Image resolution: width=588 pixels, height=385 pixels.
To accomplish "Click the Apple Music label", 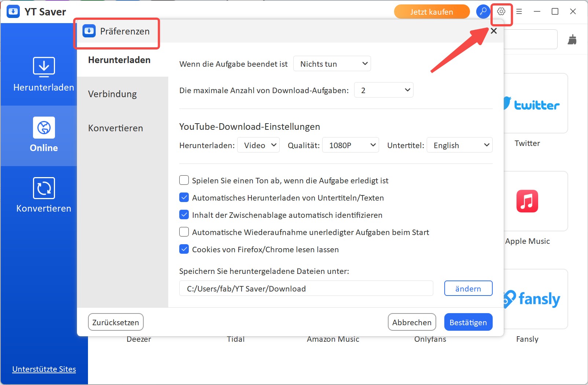I will 528,241.
